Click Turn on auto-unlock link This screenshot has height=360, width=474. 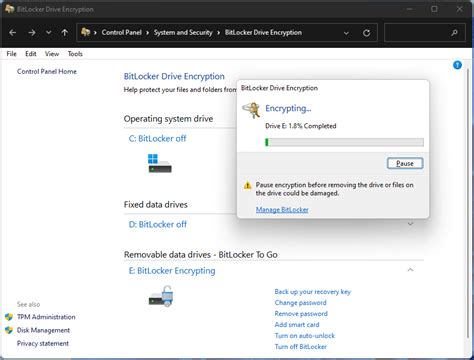(x=305, y=336)
